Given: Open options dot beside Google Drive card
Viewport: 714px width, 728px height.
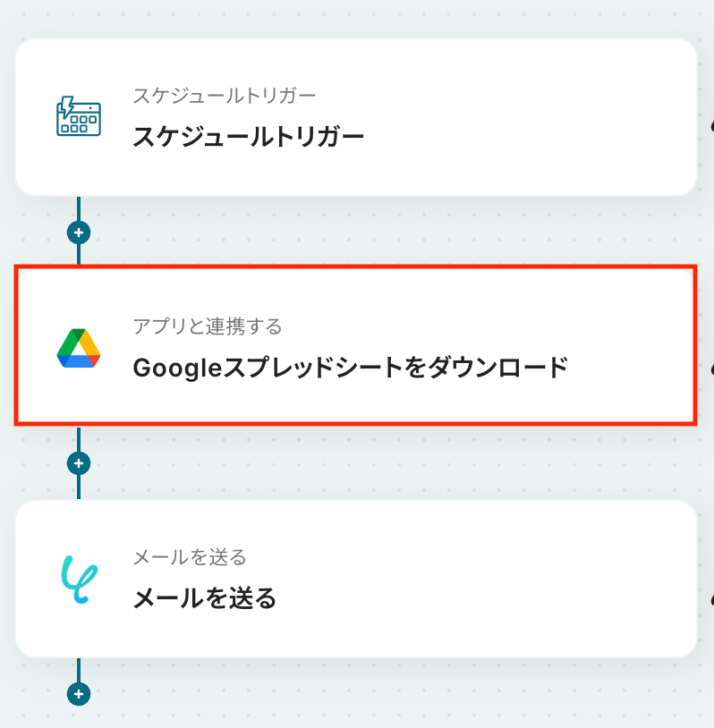Looking at the screenshot, I should 711,368.
